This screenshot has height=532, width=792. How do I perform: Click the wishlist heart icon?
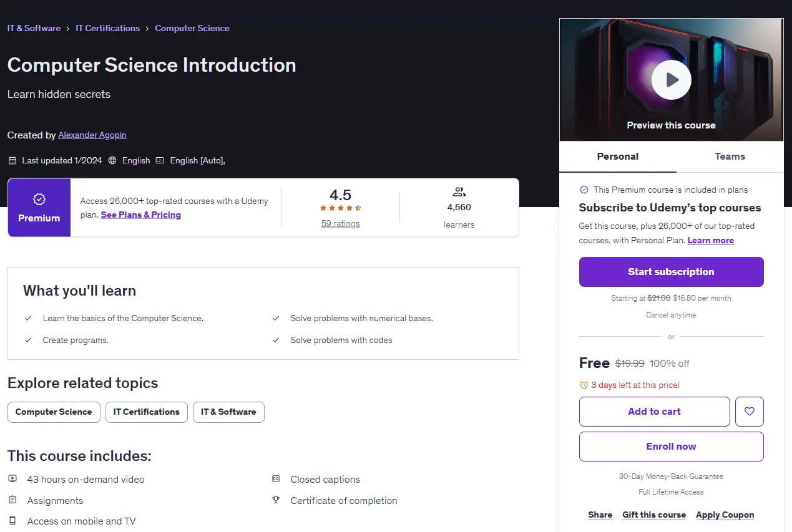[x=750, y=412]
